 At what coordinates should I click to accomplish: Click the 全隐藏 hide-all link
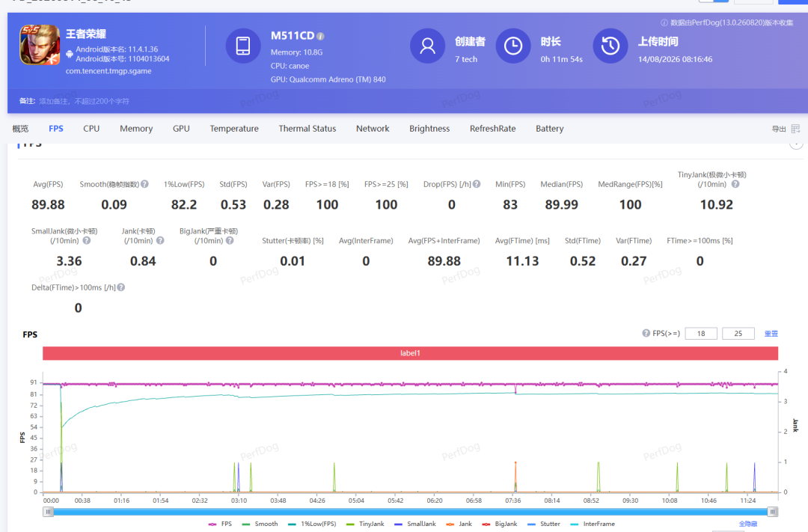coord(747,524)
